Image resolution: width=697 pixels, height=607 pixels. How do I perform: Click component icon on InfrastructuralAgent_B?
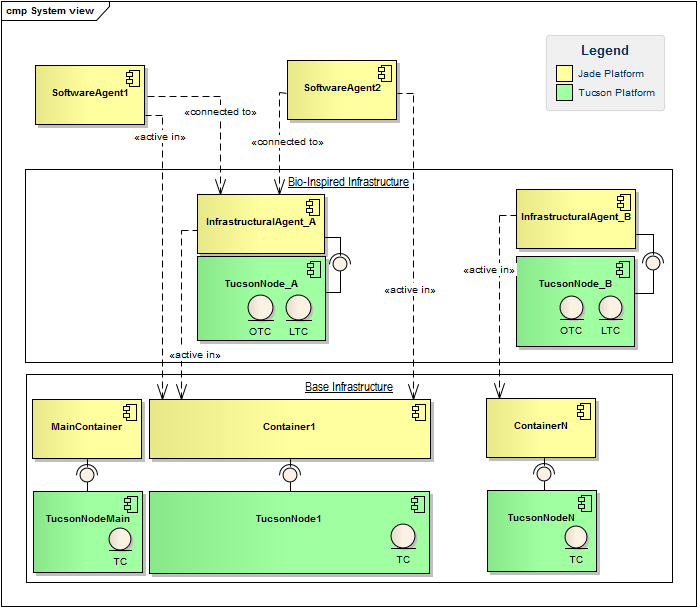[624, 203]
